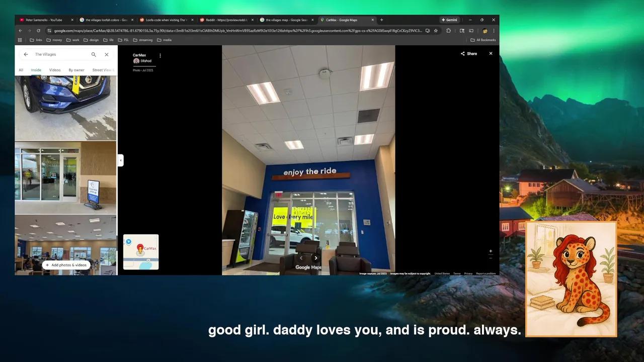
Task: Open Chrome three-dot menu
Action: click(494, 31)
